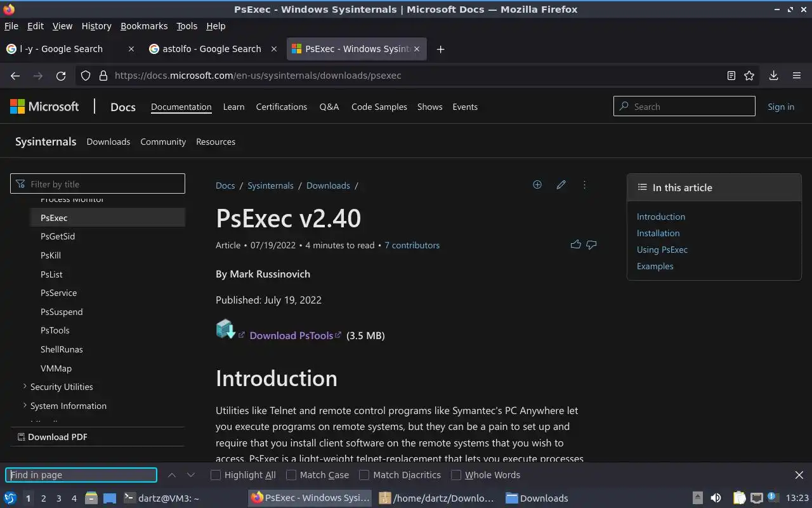Image resolution: width=812 pixels, height=508 pixels.
Task: Select PsGetSid in the sidebar
Action: click(x=58, y=236)
